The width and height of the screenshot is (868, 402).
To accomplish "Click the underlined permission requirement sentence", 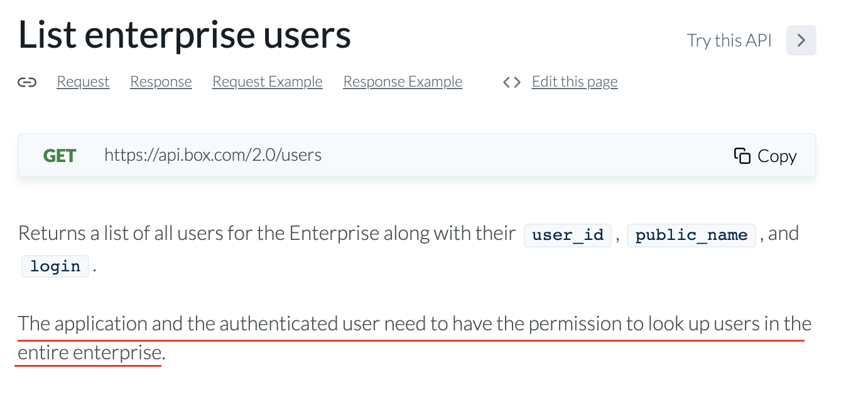I will click(x=415, y=338).
